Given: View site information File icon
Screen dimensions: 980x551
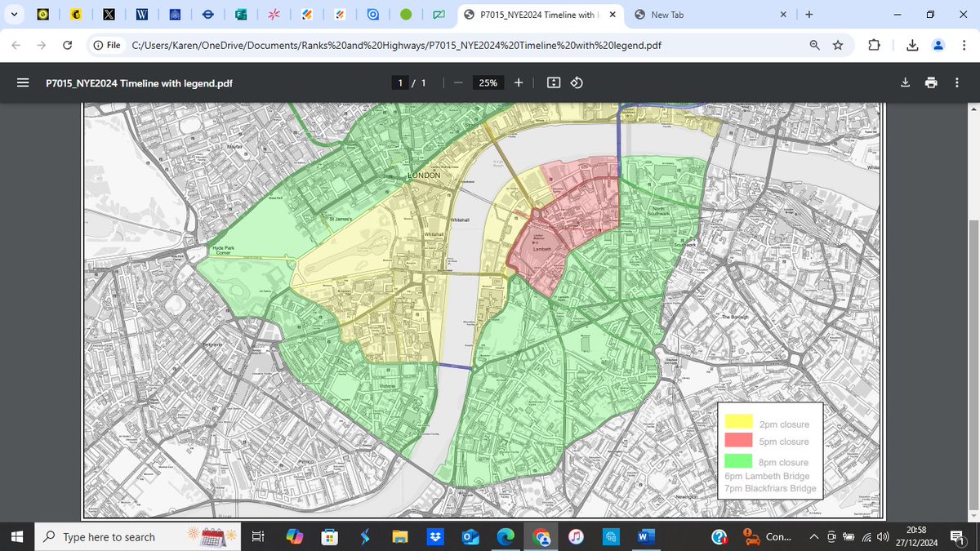Looking at the screenshot, I should point(107,46).
